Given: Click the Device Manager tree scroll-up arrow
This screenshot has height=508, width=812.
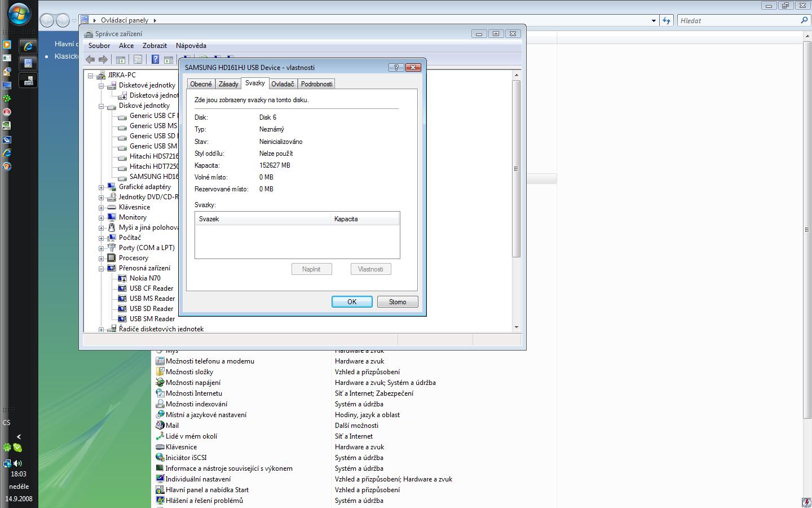Looking at the screenshot, I should pos(517,75).
